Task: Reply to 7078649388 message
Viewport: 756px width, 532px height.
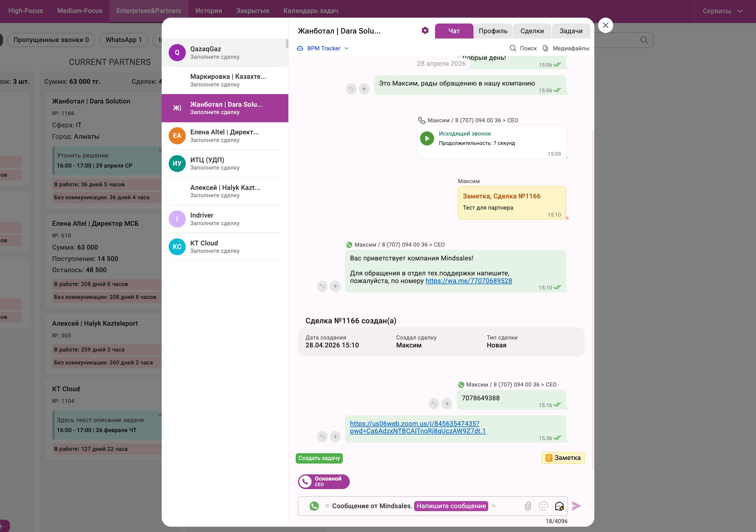Action: (434, 404)
